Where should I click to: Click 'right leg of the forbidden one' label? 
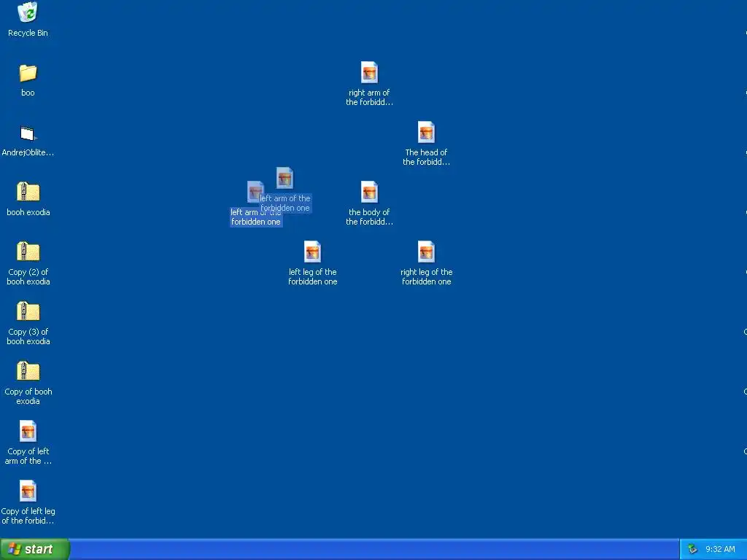(x=426, y=276)
